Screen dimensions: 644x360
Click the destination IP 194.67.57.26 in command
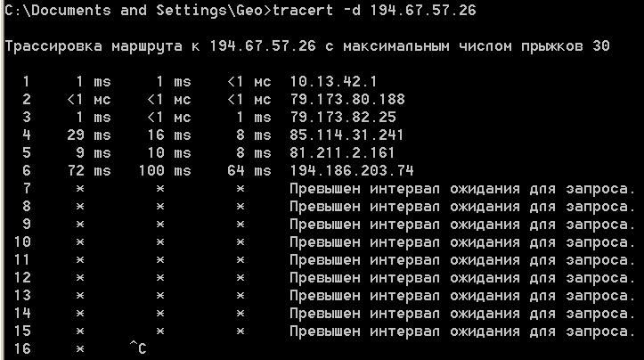pos(423,10)
